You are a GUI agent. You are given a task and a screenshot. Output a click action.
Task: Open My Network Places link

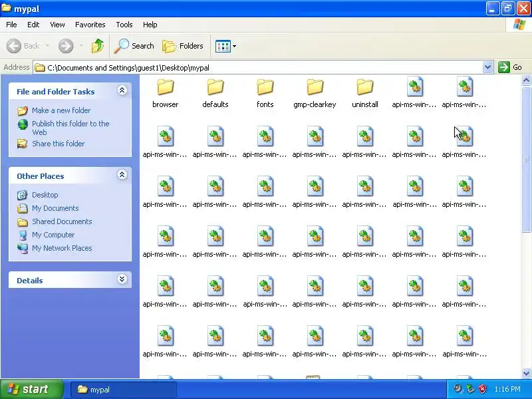pyautogui.click(x=62, y=248)
